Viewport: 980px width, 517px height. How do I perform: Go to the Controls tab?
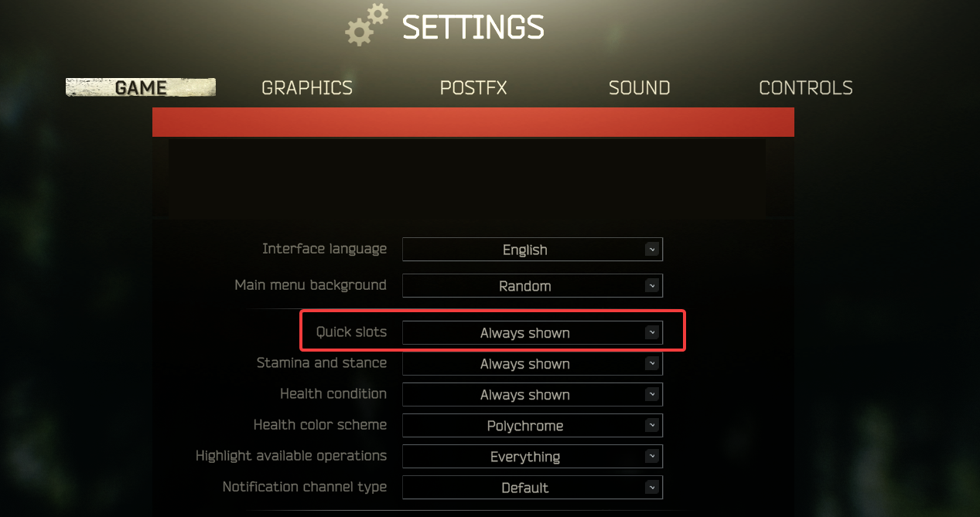[806, 88]
